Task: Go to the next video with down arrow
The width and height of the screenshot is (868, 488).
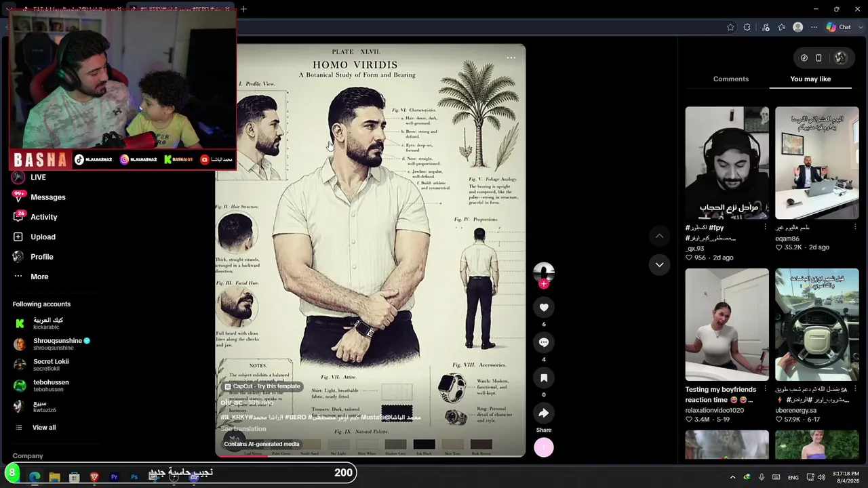Action: (659, 264)
